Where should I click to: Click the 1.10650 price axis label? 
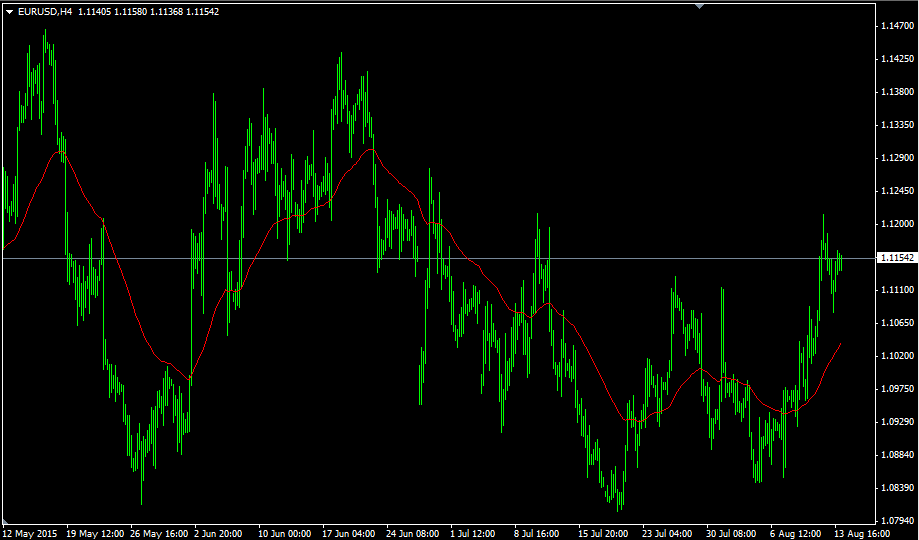tap(897, 322)
